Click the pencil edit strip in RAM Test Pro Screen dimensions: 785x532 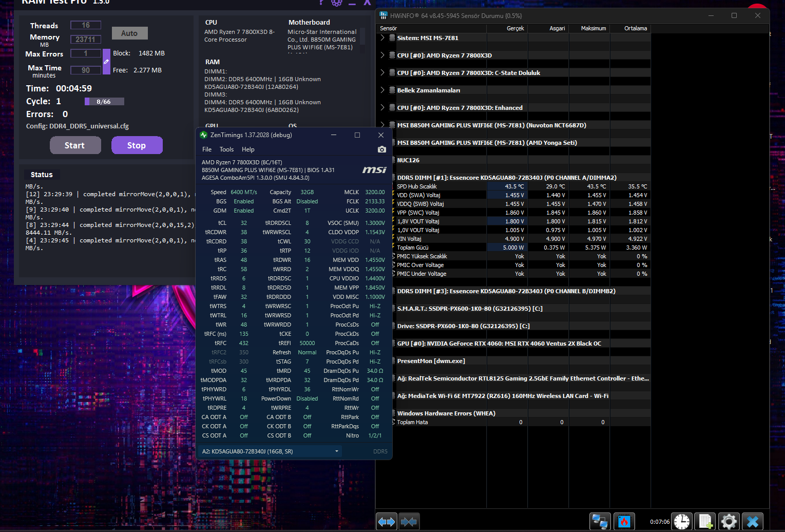pos(106,62)
